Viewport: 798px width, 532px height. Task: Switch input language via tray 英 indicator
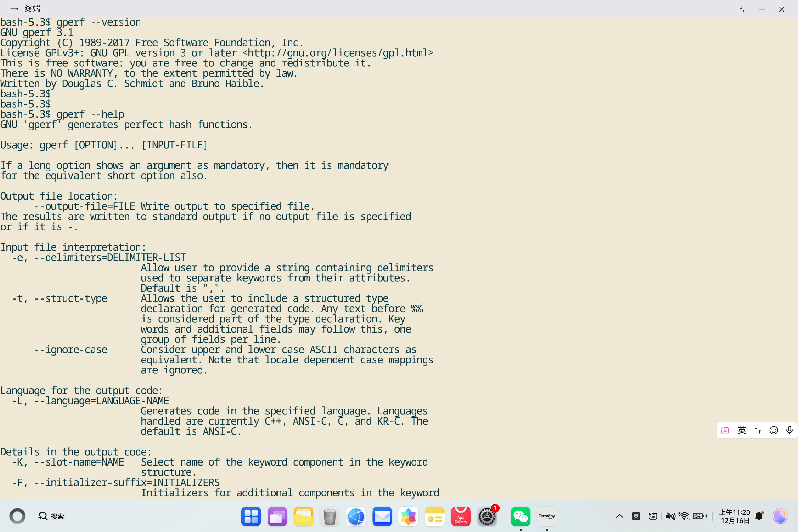pos(636,516)
